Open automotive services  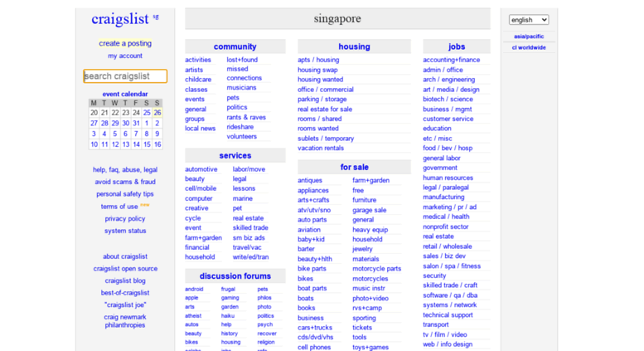(201, 169)
